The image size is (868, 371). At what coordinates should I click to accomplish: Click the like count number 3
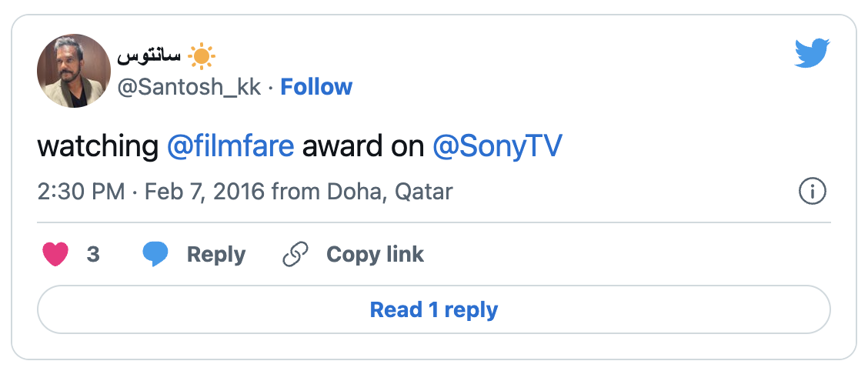coord(93,255)
